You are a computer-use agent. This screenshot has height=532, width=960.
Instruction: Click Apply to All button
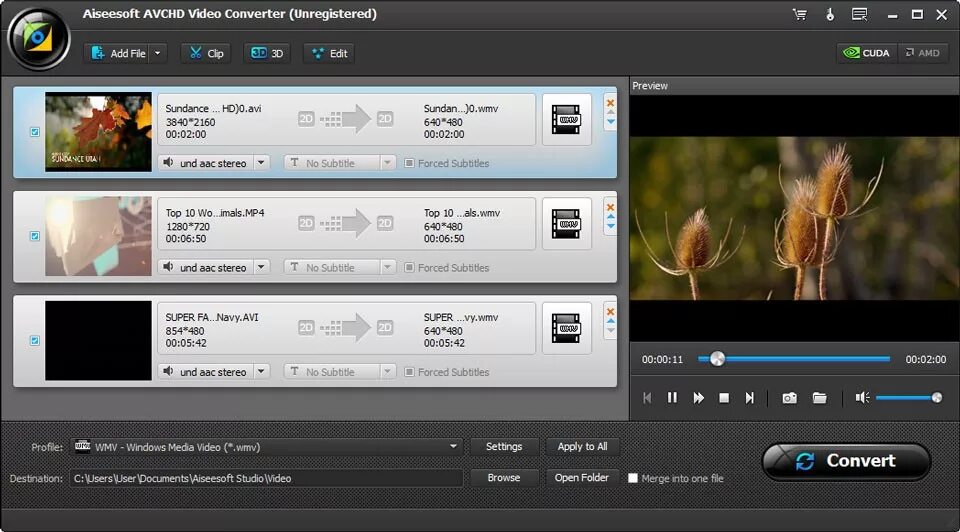pos(582,447)
